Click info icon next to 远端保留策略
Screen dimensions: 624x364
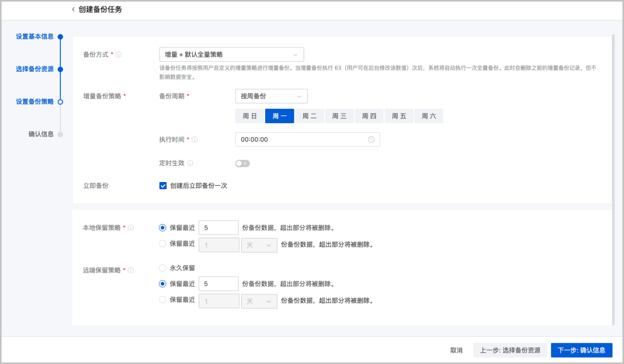[131, 270]
